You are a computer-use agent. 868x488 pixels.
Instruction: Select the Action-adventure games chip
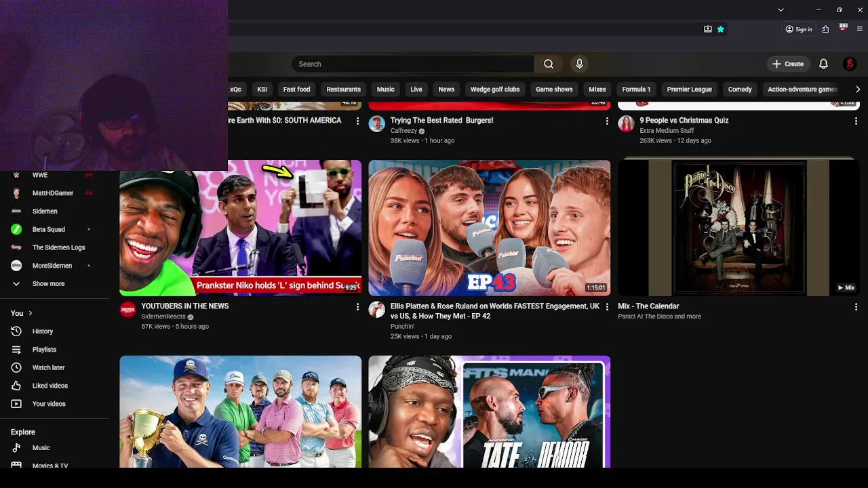(802, 89)
